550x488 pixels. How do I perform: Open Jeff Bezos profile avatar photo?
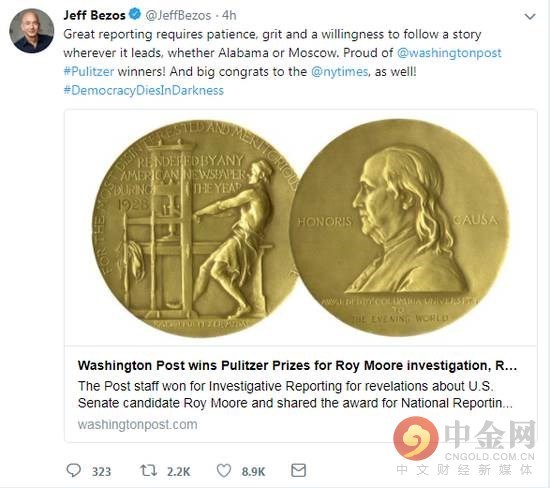[32, 31]
